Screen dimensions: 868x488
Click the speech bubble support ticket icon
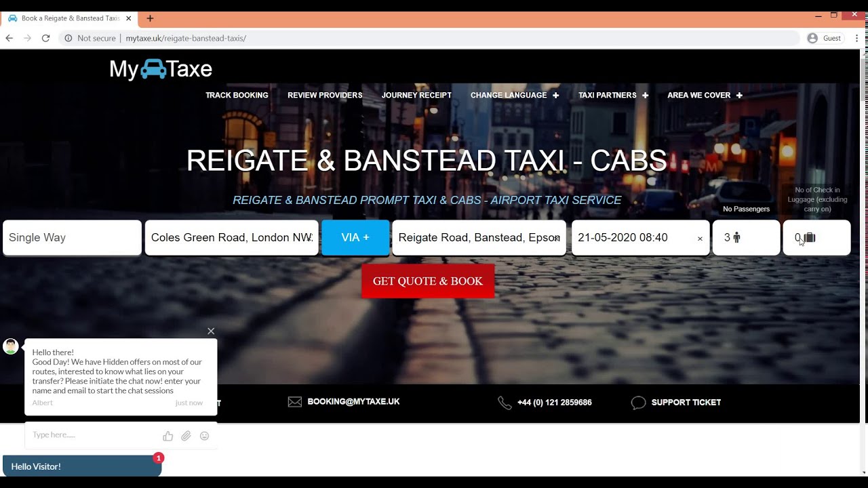638,403
